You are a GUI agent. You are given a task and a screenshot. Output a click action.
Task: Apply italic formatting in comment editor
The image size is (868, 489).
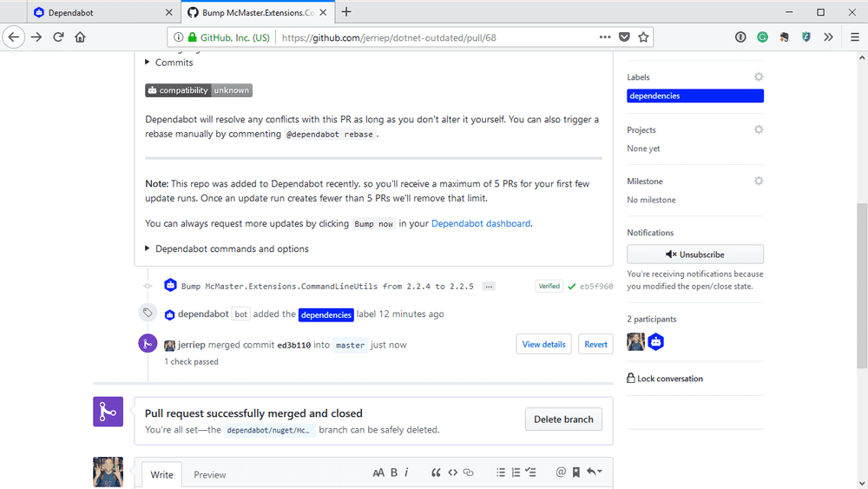tap(406, 472)
